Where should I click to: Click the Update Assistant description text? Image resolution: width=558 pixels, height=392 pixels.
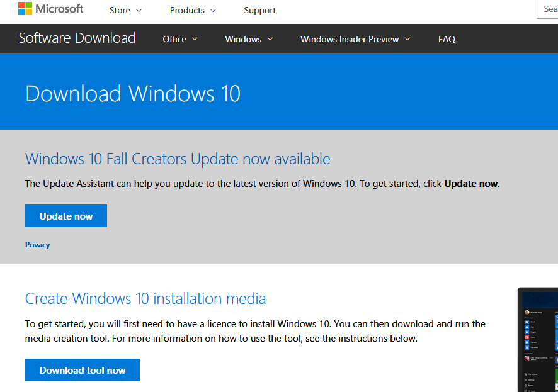pos(262,184)
